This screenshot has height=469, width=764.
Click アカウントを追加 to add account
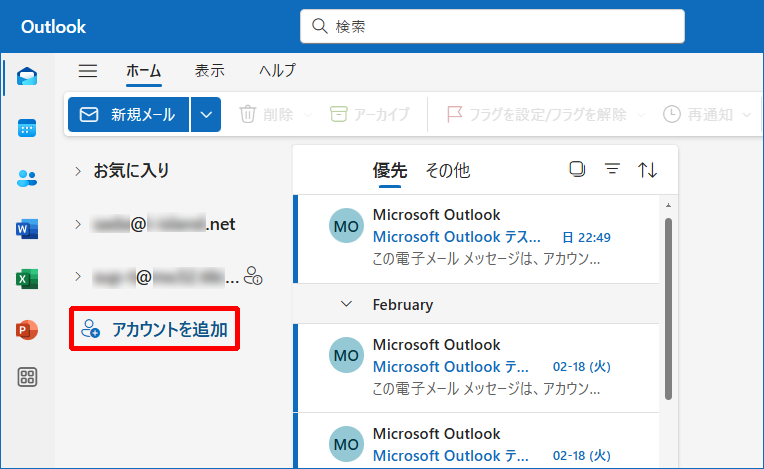pos(154,329)
